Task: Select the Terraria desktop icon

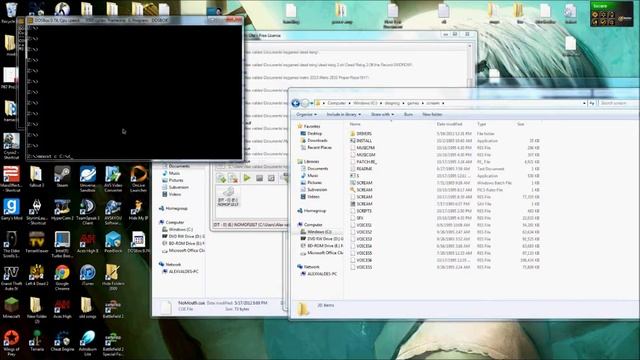Action: click(37, 340)
